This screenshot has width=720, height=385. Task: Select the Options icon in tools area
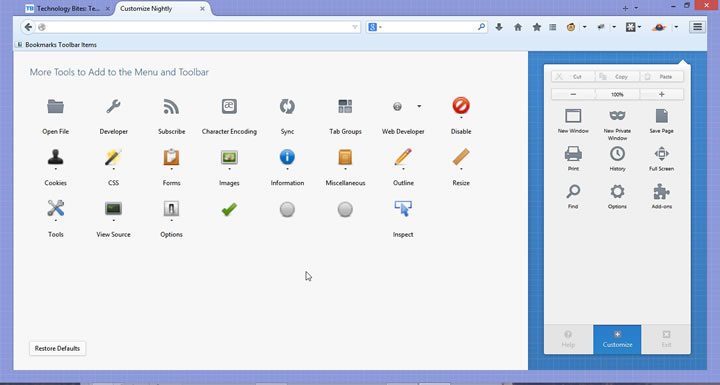pyautogui.click(x=171, y=209)
